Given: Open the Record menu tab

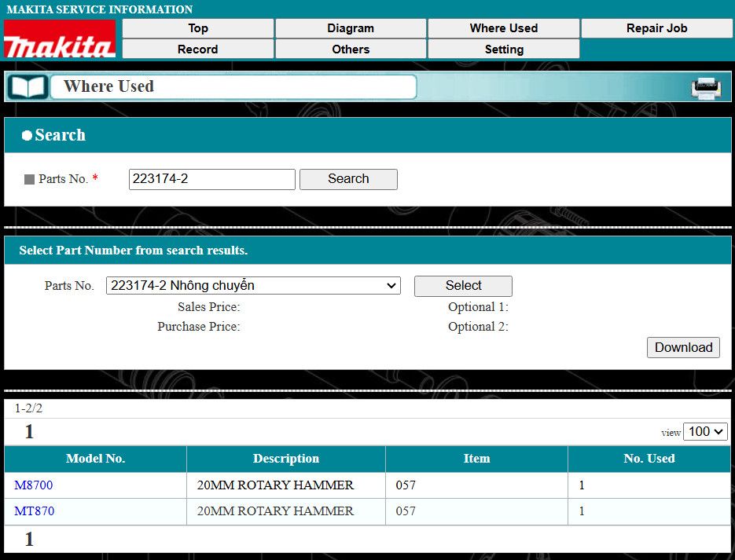Looking at the screenshot, I should pos(198,49).
